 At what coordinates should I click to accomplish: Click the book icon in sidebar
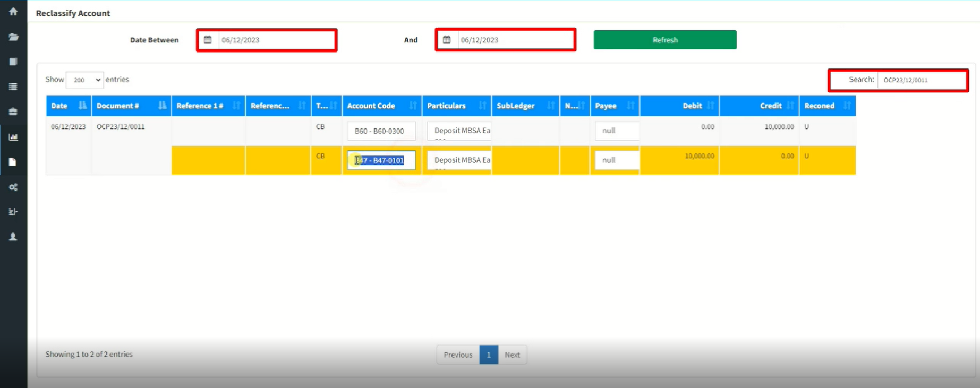pos(13,62)
